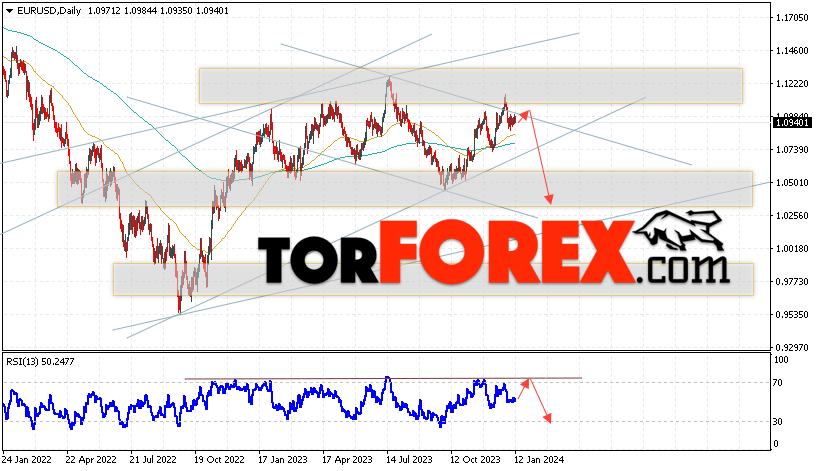Select the 17 Apr 2023 date label

[x=347, y=460]
